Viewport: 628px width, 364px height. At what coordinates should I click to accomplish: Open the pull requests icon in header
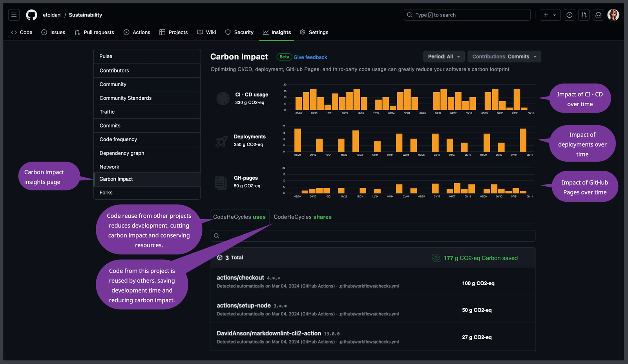tap(584, 15)
